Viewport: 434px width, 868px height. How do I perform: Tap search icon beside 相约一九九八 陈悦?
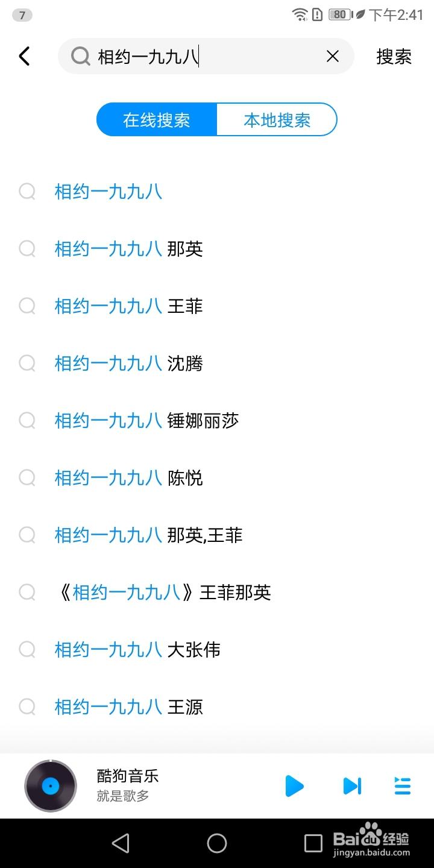(27, 477)
